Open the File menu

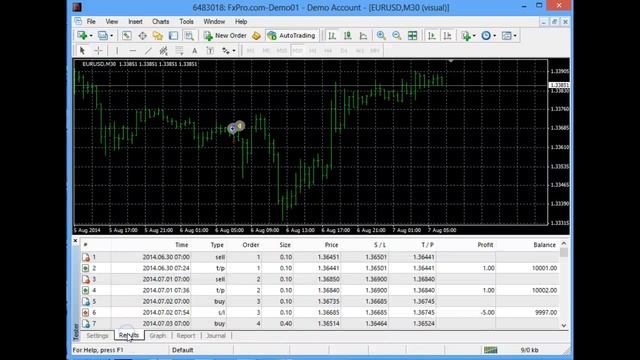pos(91,22)
